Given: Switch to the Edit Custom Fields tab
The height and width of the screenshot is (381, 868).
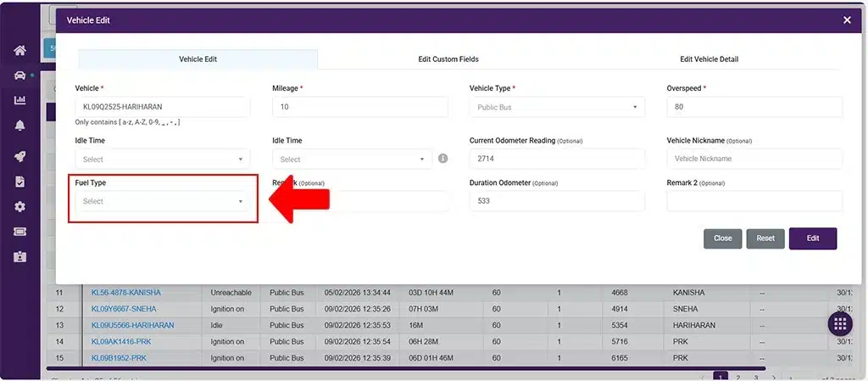Looking at the screenshot, I should click(x=448, y=59).
